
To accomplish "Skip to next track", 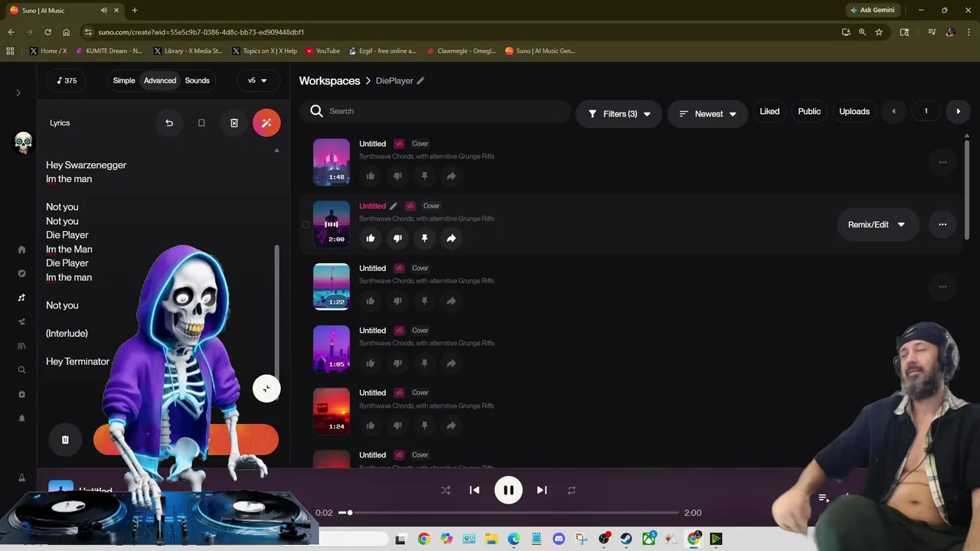I will tap(541, 491).
